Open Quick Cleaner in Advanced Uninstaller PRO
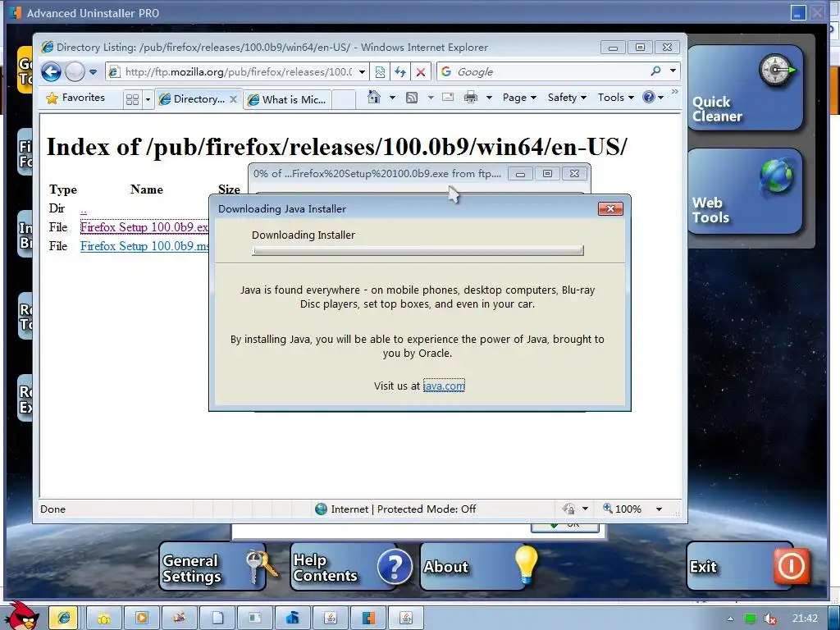The width and height of the screenshot is (840, 630). (x=745, y=89)
